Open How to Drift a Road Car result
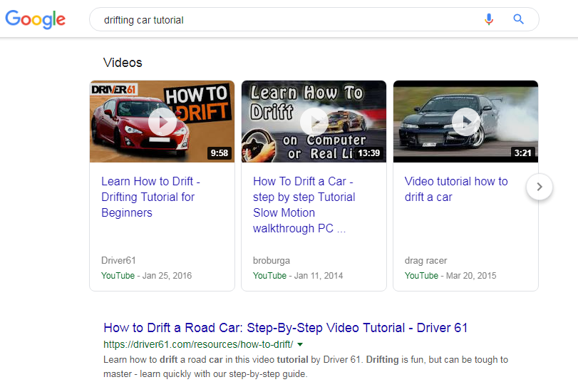Image resolution: width=578 pixels, height=392 pixels. coord(285,327)
